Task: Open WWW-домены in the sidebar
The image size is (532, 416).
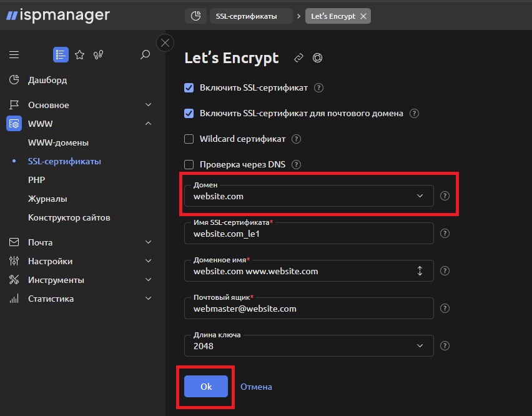Action: tap(59, 142)
